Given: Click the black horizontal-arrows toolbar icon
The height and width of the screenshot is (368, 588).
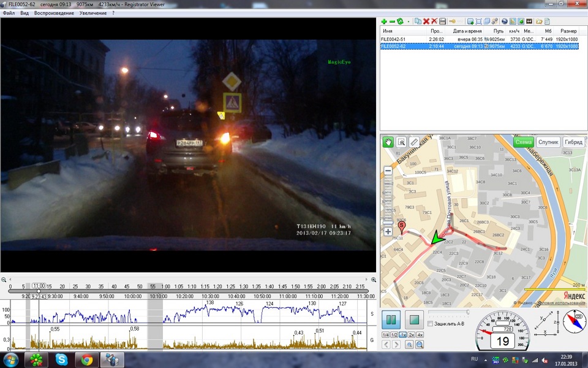Looking at the screenshot, I should [x=529, y=21].
